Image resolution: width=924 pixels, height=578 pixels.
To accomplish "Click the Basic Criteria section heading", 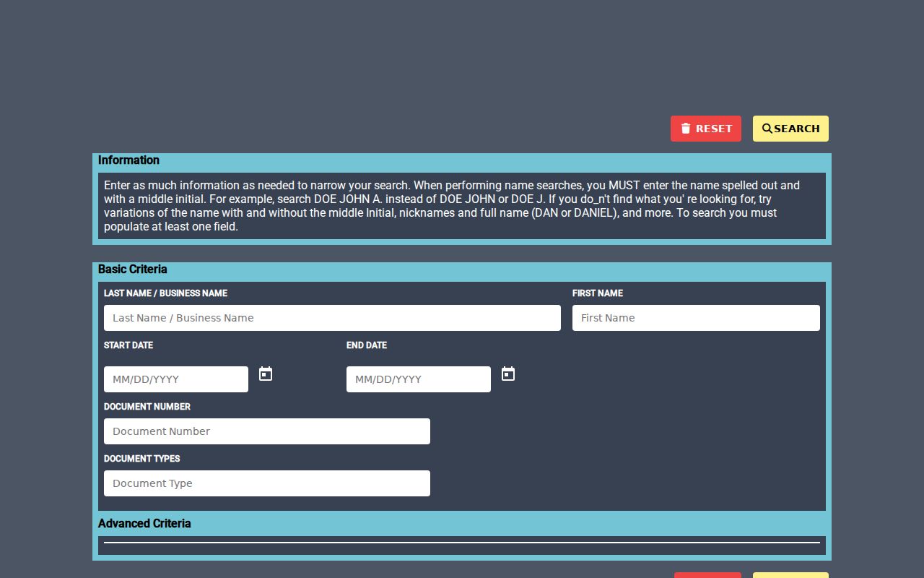I will [133, 269].
